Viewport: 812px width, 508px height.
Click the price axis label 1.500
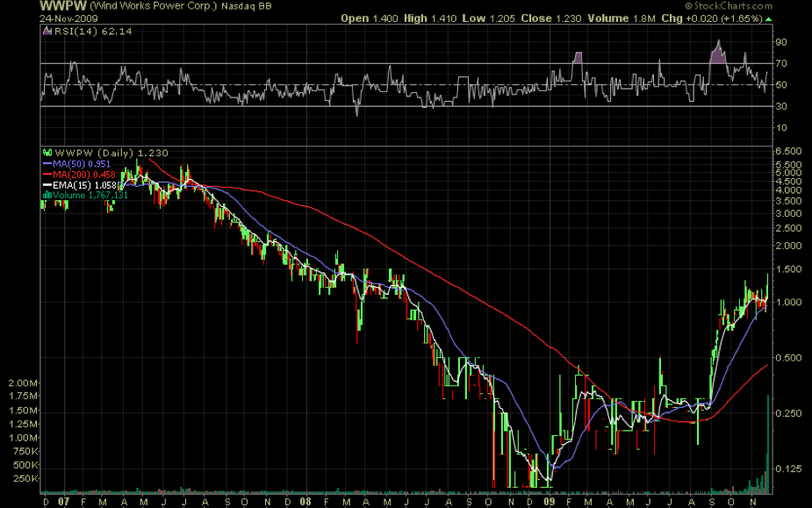[788, 269]
